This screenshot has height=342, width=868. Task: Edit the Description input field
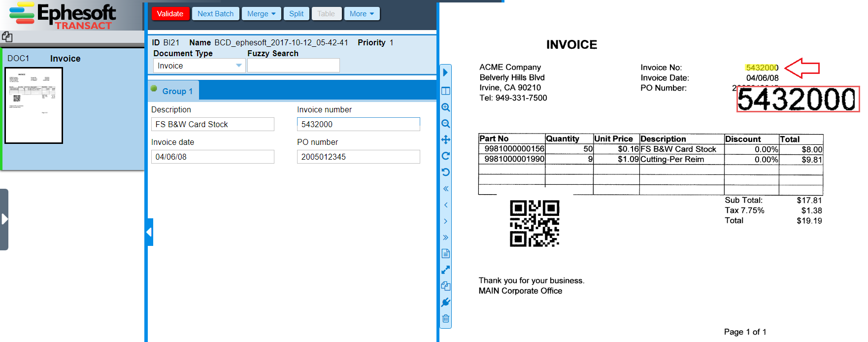tap(212, 124)
